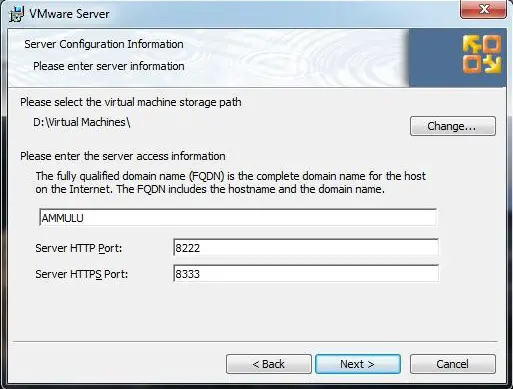Click the 'Please select the virtual machine storage path' label
This screenshot has width=513, height=389.
coord(131,102)
